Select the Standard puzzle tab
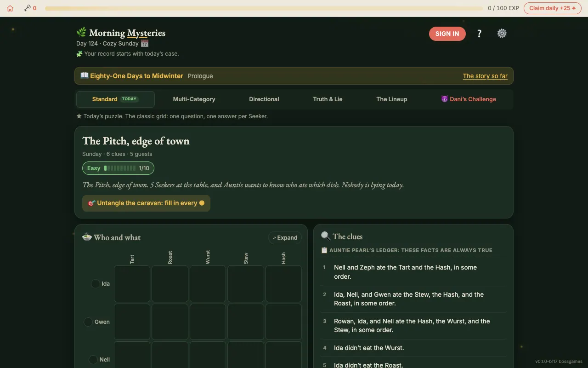The height and width of the screenshot is (368, 588). tap(115, 99)
